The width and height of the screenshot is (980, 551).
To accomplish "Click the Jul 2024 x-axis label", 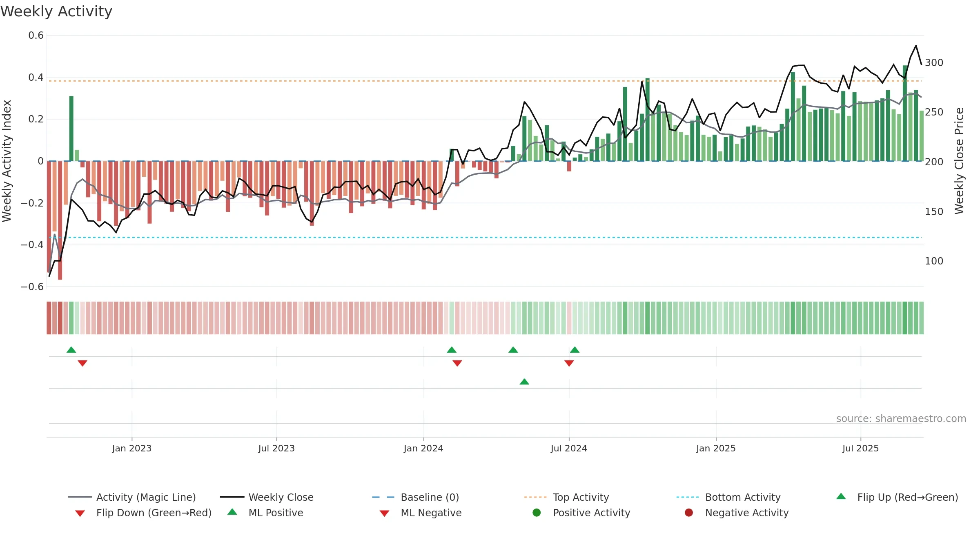I will click(x=569, y=448).
